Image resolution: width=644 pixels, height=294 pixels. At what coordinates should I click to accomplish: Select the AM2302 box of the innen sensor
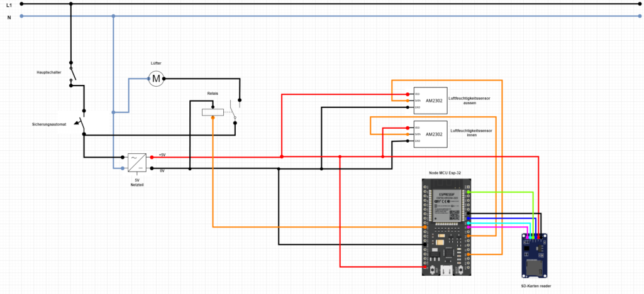430,134
